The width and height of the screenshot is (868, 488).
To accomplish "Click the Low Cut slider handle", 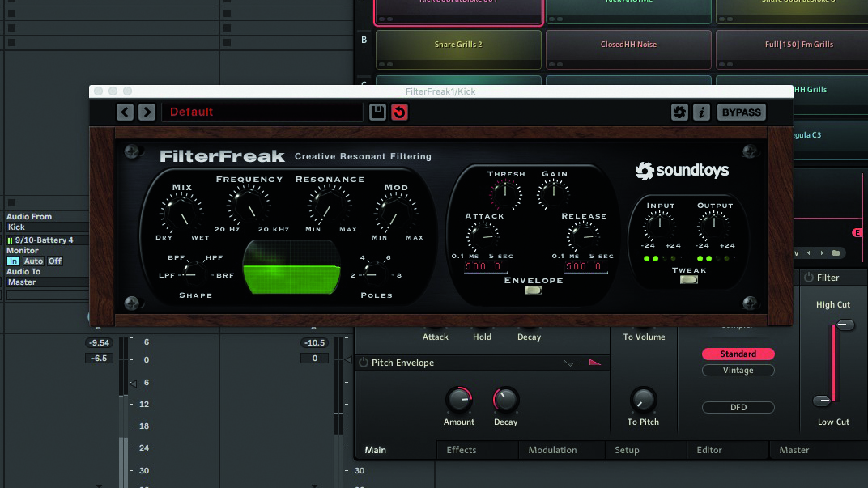I will tap(822, 401).
